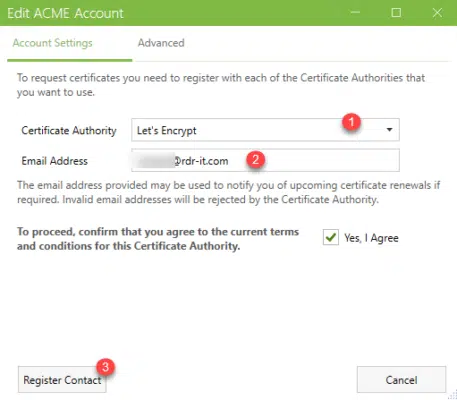The height and width of the screenshot is (400, 457).
Task: Click the Yes, I Agree label text
Action: click(371, 238)
